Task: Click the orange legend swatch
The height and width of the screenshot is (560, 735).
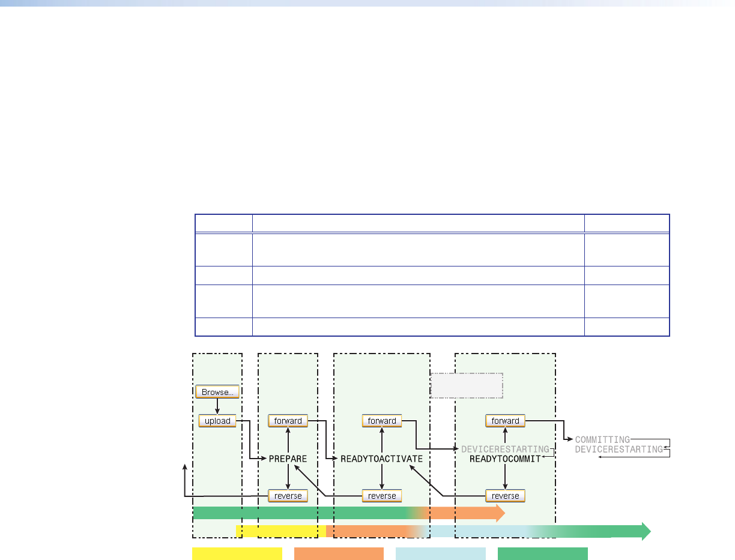Action: [339, 553]
